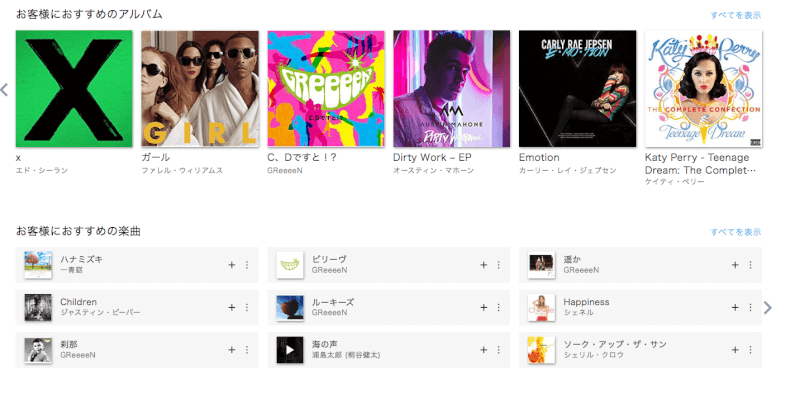Show next recommended songs with right chevron
This screenshot has width=800, height=408.
[768, 308]
